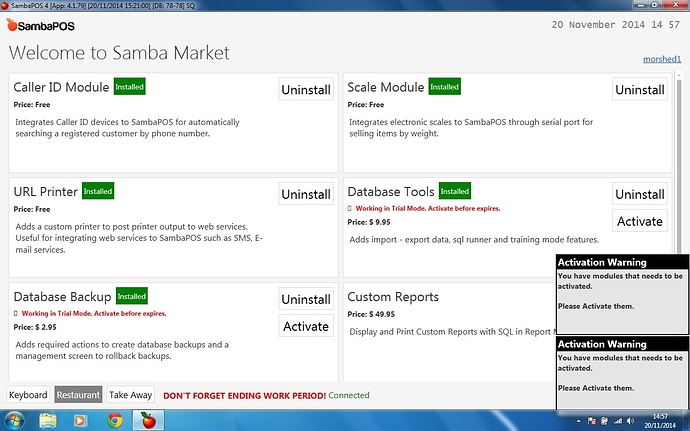Open Windows Explorer from the taskbar
The height and width of the screenshot is (431, 690).
(48, 421)
